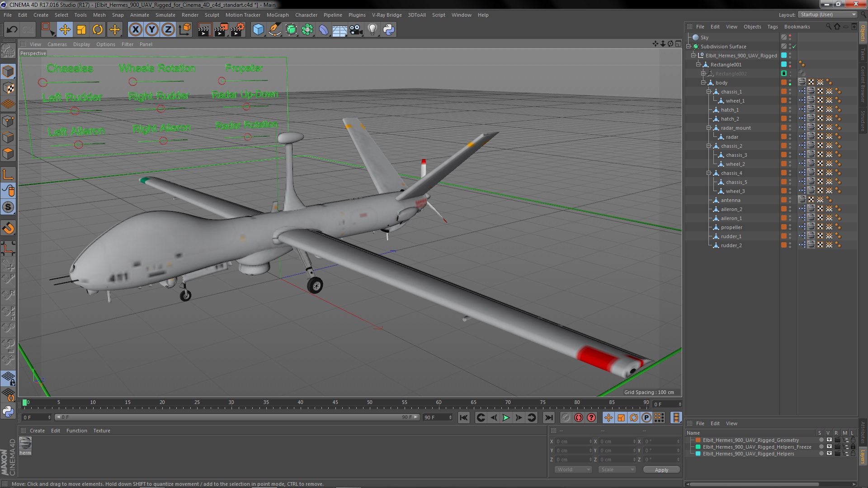
Task: Toggle X axis lock
Action: pos(135,30)
